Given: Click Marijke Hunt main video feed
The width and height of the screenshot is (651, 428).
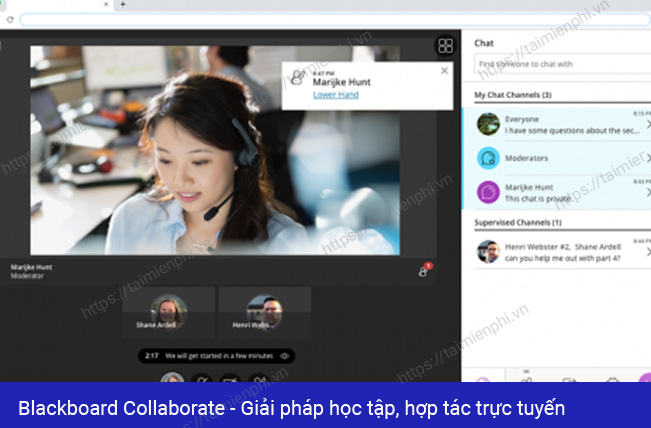Looking at the screenshot, I should pyautogui.click(x=215, y=150).
